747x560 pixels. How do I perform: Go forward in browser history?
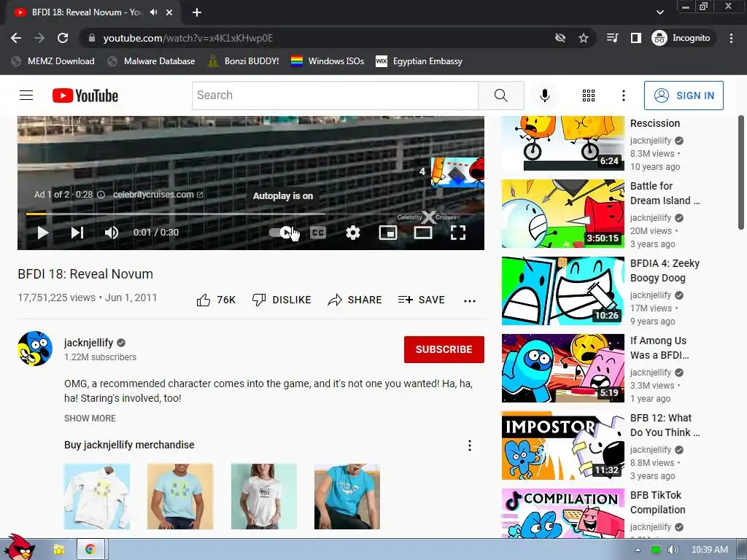pyautogui.click(x=39, y=38)
